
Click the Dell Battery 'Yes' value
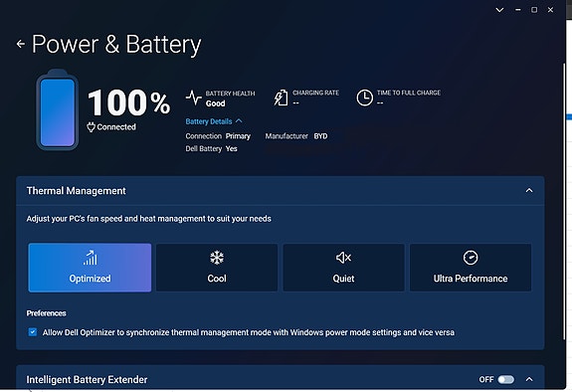coord(231,149)
